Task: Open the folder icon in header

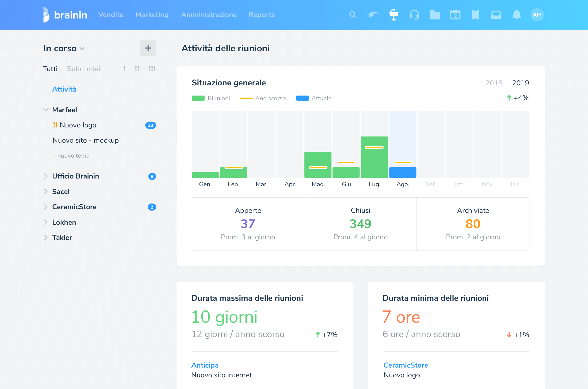Action: 435,15
